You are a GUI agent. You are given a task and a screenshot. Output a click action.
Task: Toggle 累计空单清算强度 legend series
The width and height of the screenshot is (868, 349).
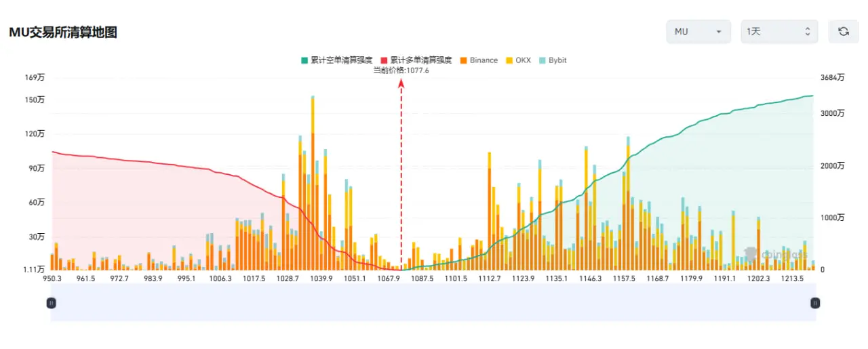337,60
